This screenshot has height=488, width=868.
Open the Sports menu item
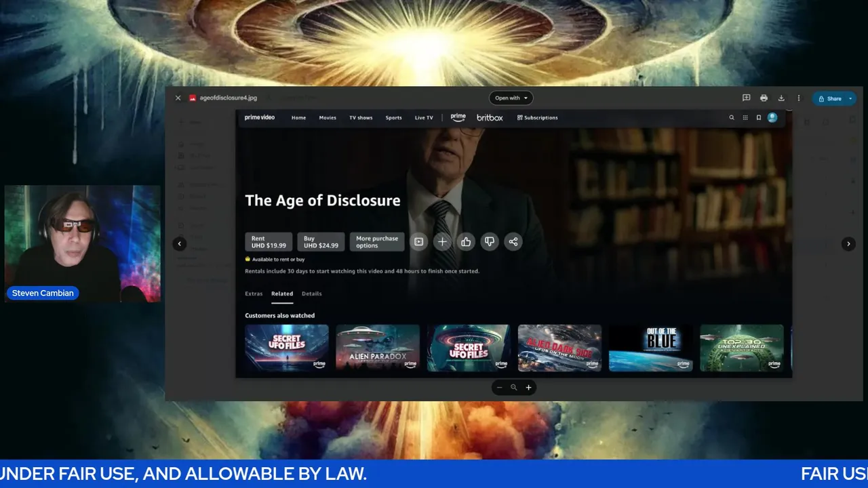point(393,118)
